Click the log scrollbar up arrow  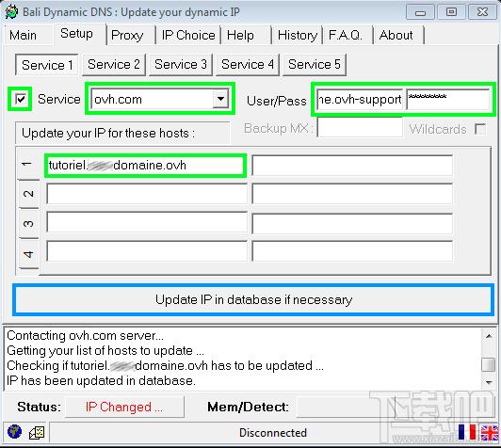(489, 336)
